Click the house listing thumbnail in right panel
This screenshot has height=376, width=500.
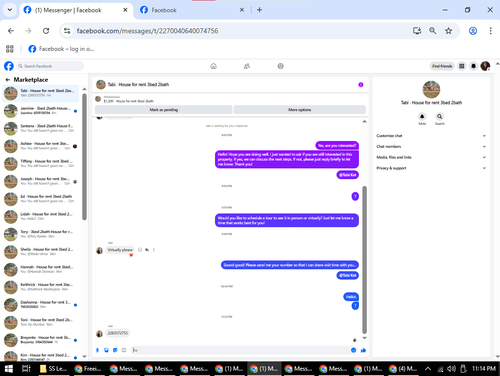[x=431, y=89]
